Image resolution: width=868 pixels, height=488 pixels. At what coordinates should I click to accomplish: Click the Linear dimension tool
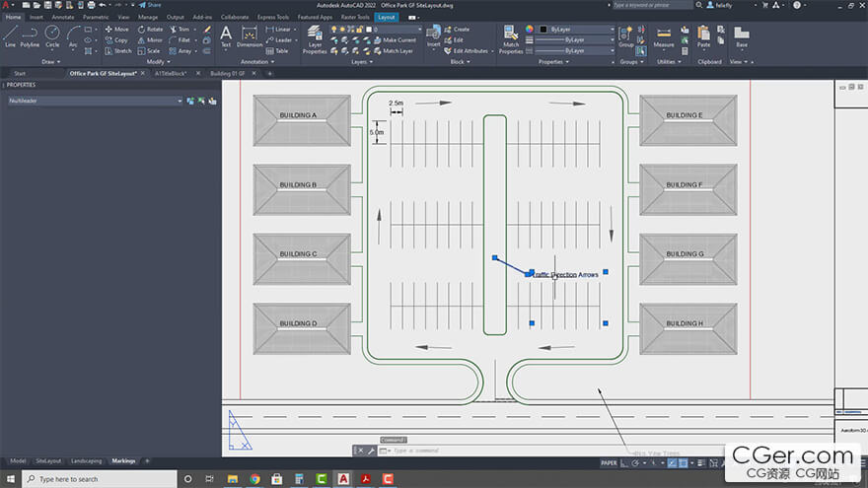tap(278, 30)
